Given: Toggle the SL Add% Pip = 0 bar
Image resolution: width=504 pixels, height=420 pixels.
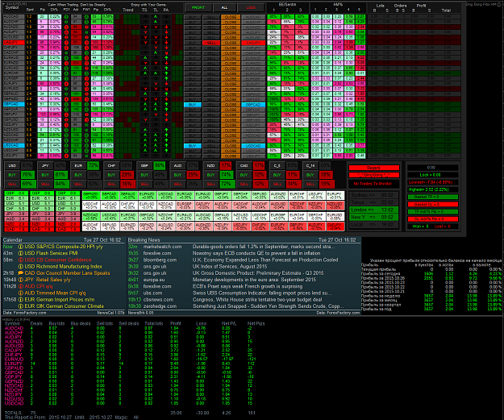Looking at the screenshot, I should 433,219.
